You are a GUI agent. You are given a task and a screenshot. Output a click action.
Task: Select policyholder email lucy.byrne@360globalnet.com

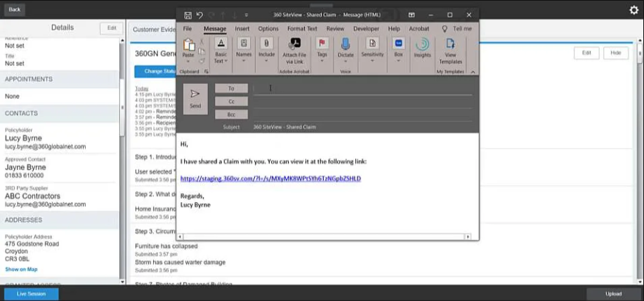[45, 147]
